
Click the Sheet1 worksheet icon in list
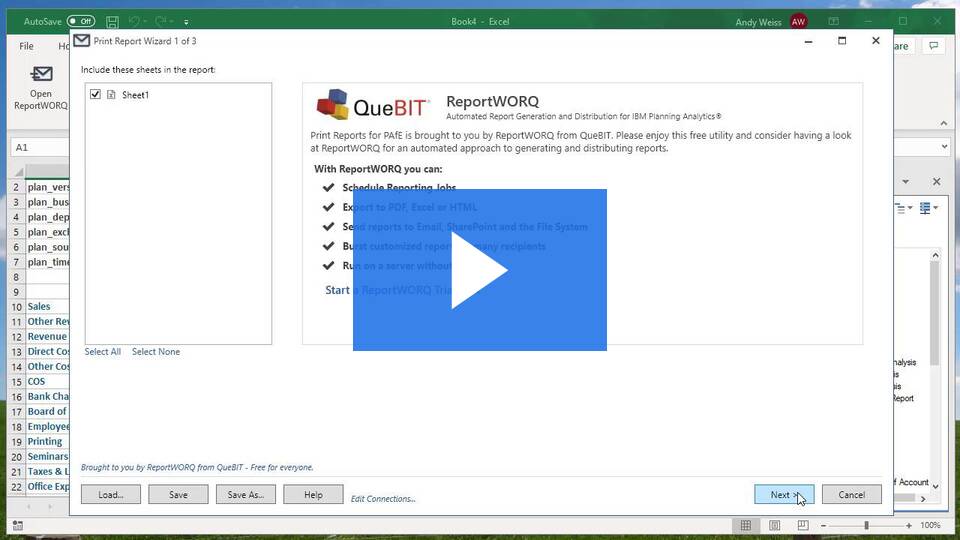point(111,94)
